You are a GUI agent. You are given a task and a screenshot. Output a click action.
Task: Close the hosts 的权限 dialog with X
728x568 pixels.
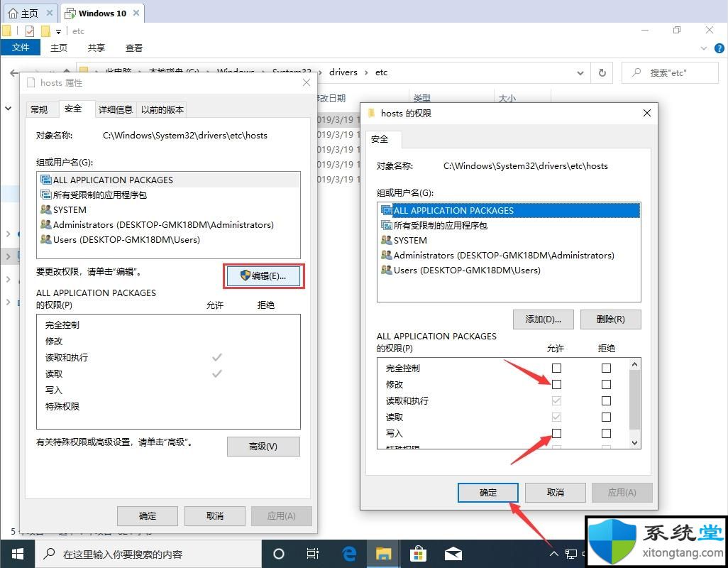tap(646, 113)
